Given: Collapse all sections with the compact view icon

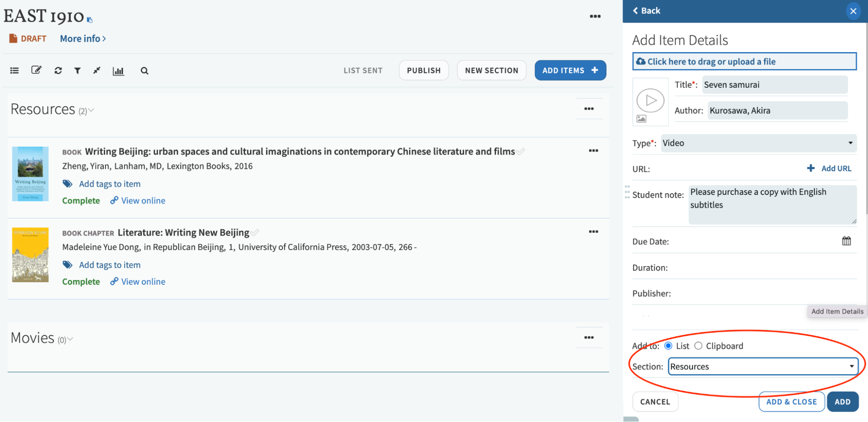Looking at the screenshot, I should [97, 70].
